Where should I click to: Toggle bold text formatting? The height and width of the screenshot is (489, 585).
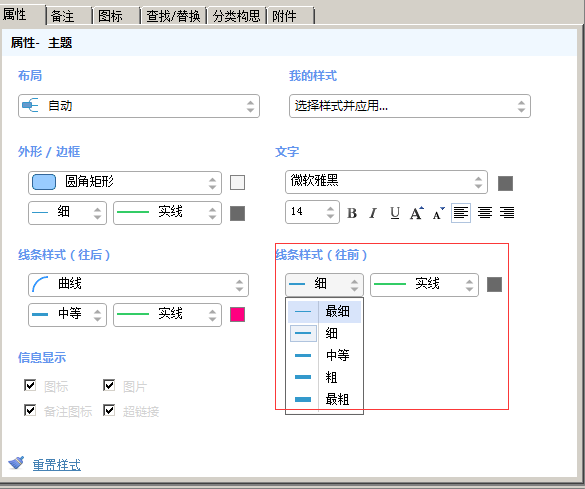(x=352, y=213)
